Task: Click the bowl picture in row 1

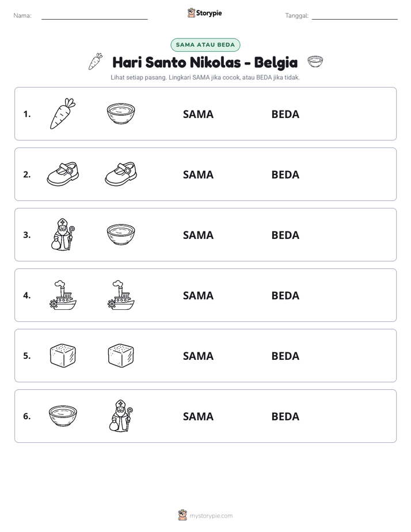Action: (x=121, y=113)
